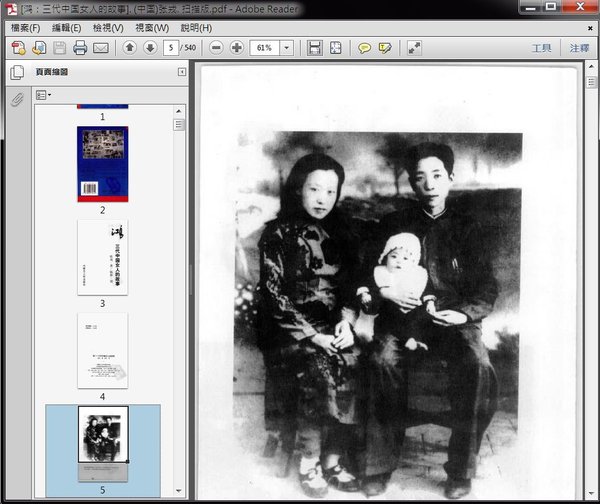
Task: Open the zoom percentage dropdown
Action: click(x=288, y=48)
